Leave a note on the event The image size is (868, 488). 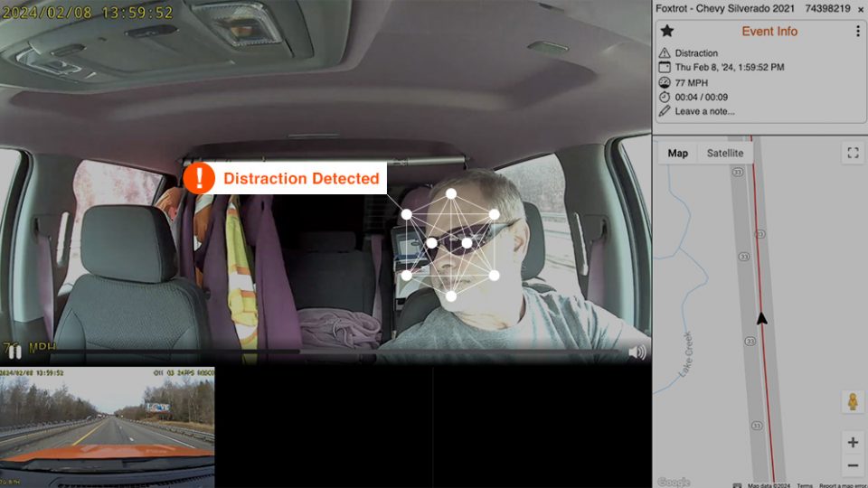coord(704,111)
